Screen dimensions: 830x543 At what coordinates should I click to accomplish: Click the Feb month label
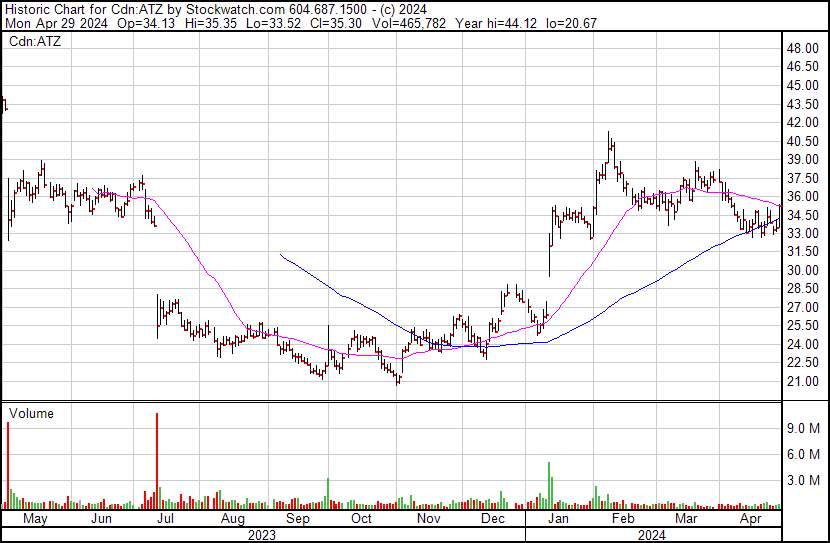pyautogui.click(x=623, y=519)
